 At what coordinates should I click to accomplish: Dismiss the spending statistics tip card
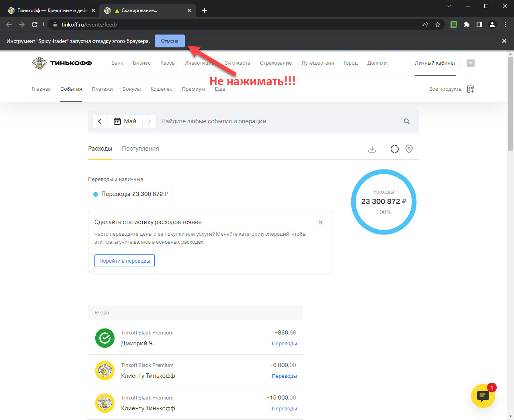click(x=321, y=222)
